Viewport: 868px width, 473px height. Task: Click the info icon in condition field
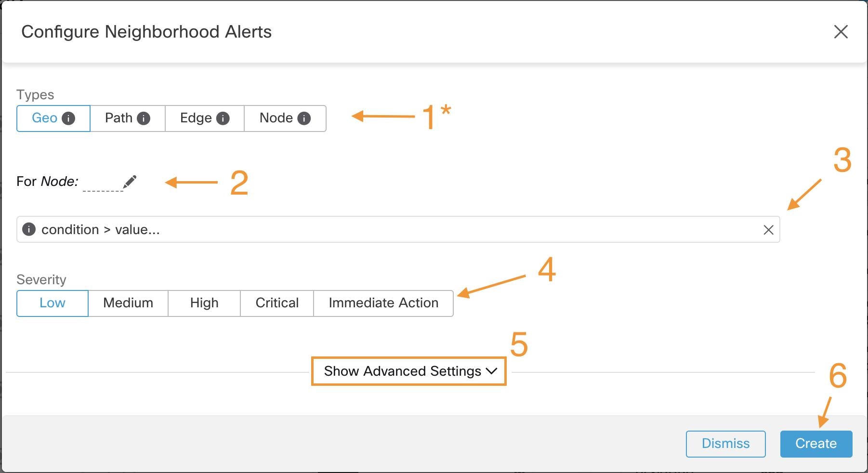coord(29,229)
